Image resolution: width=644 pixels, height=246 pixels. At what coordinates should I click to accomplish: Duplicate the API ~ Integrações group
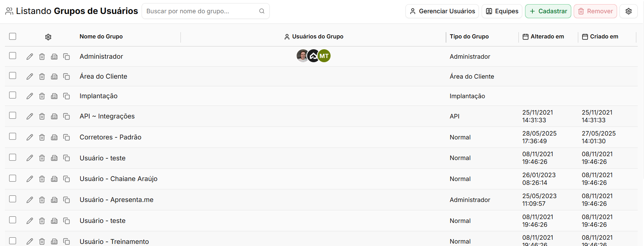coord(66,116)
